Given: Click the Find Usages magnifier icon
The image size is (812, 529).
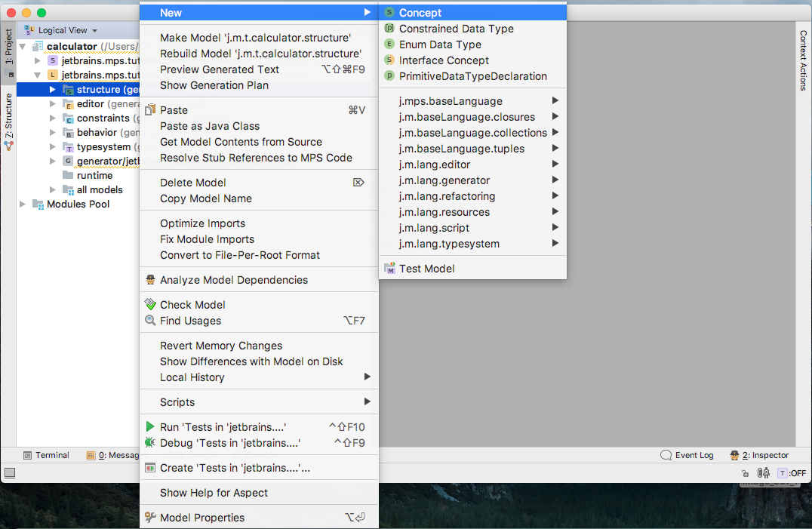Looking at the screenshot, I should [150, 321].
